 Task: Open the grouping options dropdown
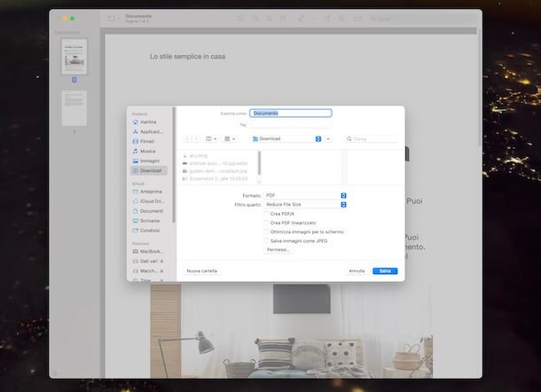(x=230, y=138)
